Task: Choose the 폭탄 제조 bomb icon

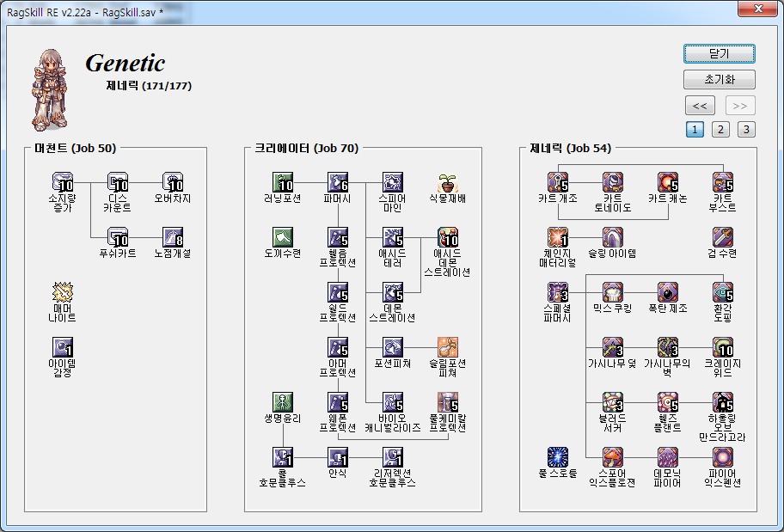Action: pos(667,292)
